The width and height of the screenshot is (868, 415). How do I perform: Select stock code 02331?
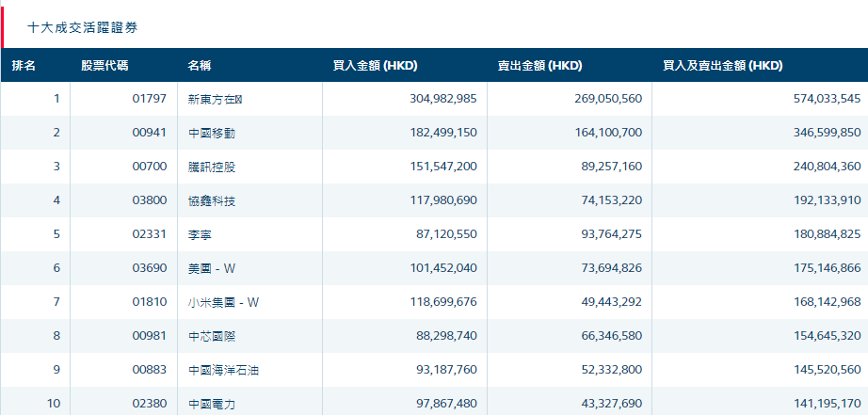[150, 234]
